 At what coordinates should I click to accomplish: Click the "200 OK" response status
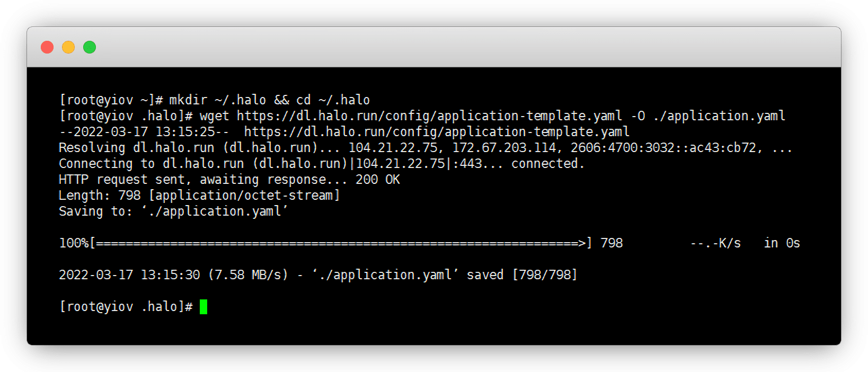[377, 180]
